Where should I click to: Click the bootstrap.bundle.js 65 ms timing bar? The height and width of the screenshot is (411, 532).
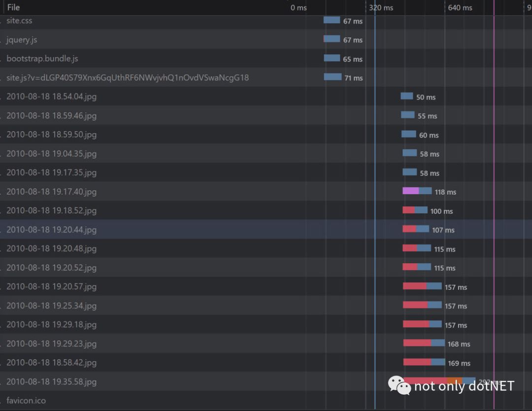332,58
